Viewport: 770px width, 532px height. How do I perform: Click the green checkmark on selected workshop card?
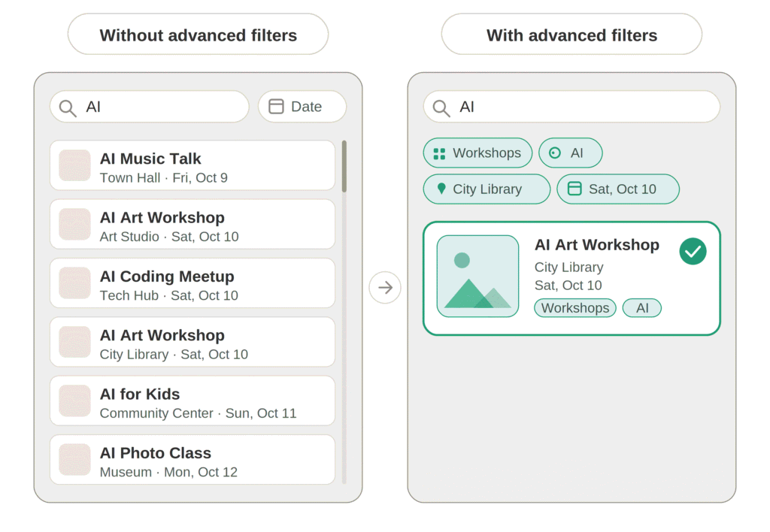[x=693, y=251]
